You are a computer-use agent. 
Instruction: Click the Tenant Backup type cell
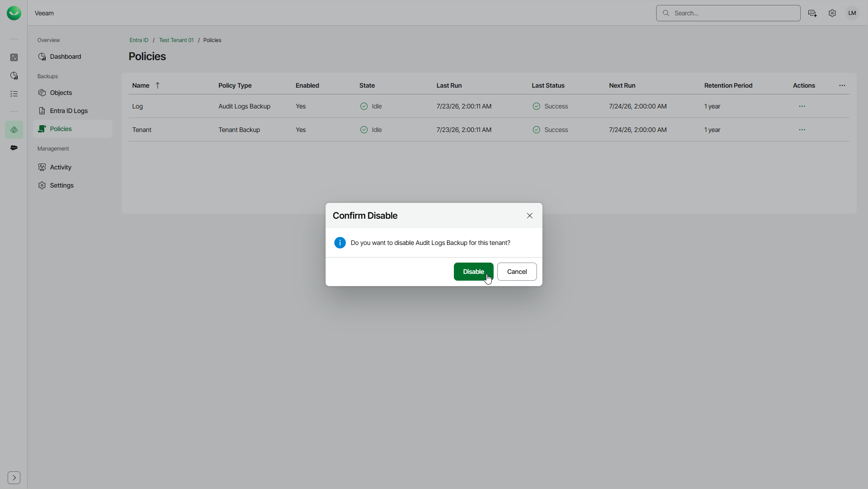pos(239,130)
